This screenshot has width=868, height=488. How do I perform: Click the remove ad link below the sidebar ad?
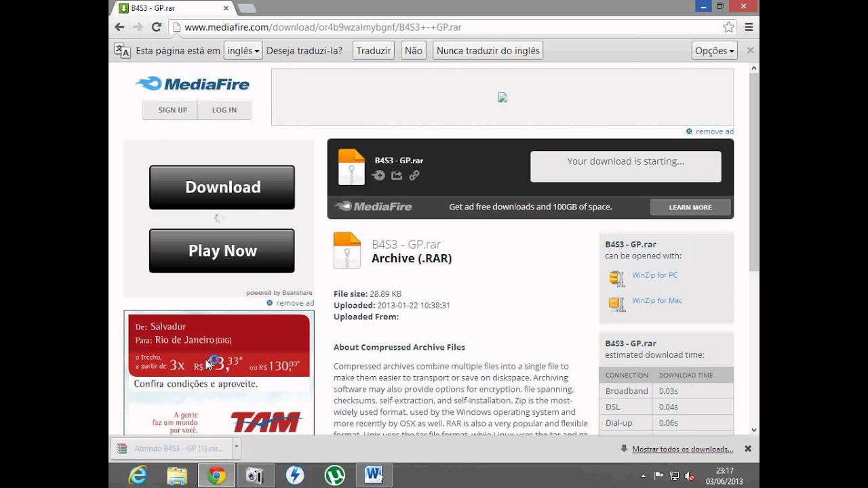click(x=294, y=303)
